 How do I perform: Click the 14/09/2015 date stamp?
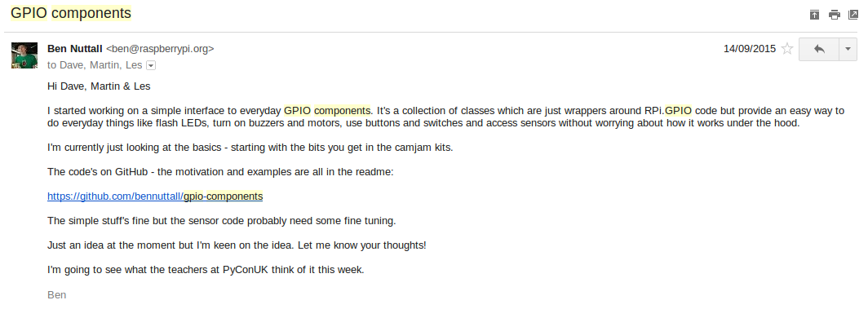pyautogui.click(x=750, y=49)
